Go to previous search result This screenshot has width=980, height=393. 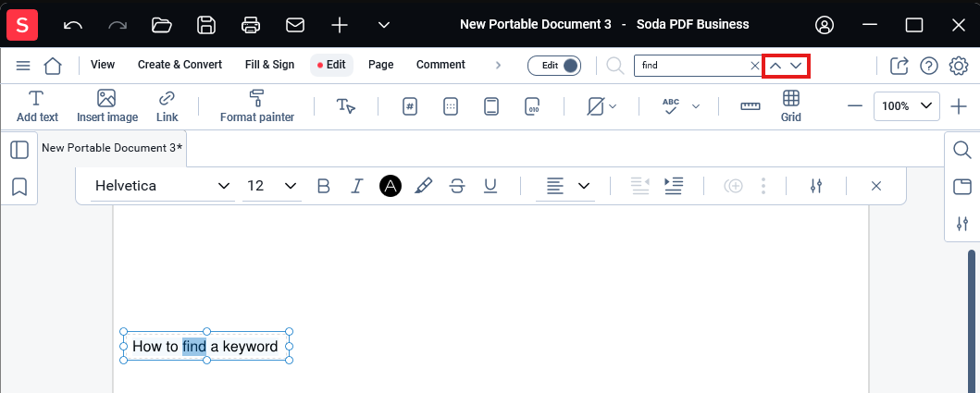click(775, 66)
